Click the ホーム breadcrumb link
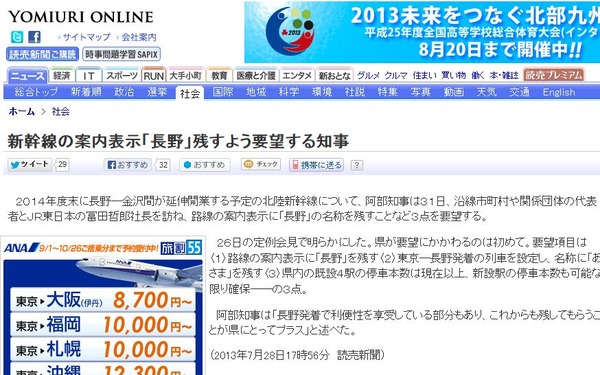This screenshot has height=375, width=600. coord(21,111)
